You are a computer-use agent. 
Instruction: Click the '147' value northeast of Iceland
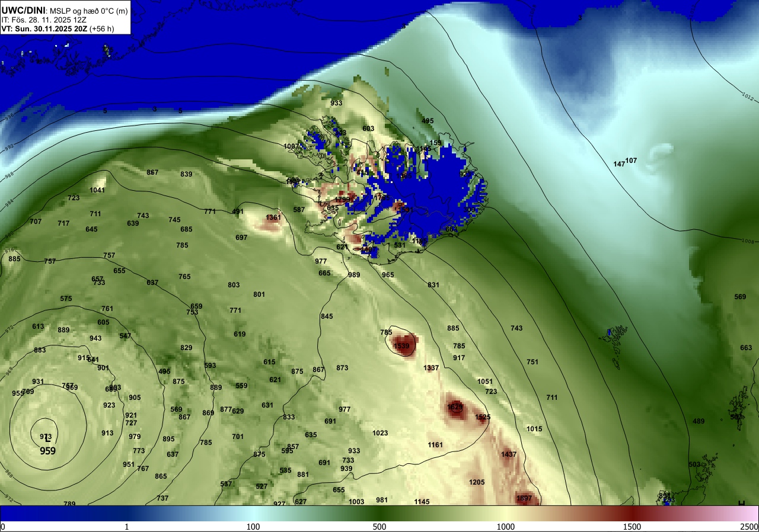coord(619,164)
